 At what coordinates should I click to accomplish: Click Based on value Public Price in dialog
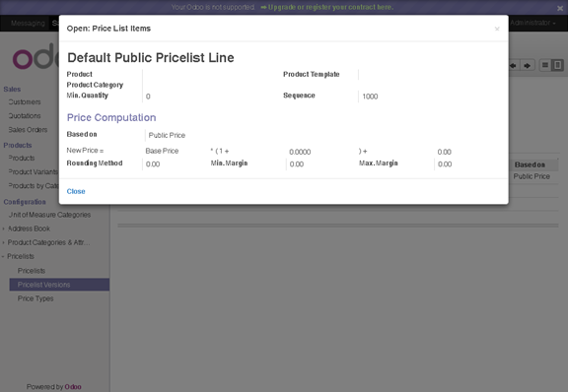coord(167,135)
